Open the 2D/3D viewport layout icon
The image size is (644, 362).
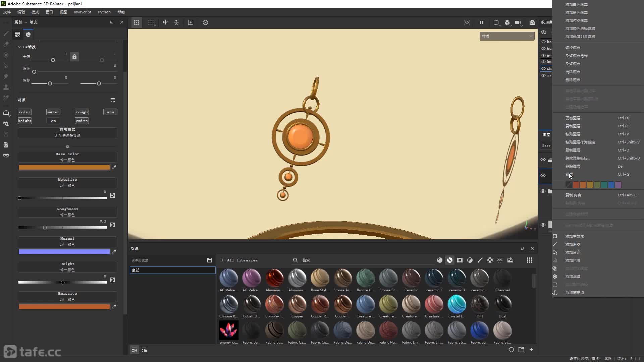tap(496, 22)
